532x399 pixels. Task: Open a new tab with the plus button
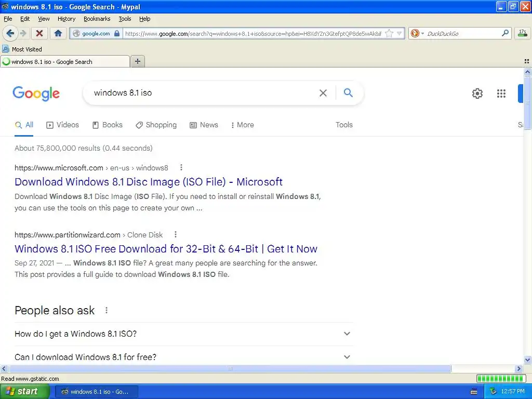click(x=137, y=61)
